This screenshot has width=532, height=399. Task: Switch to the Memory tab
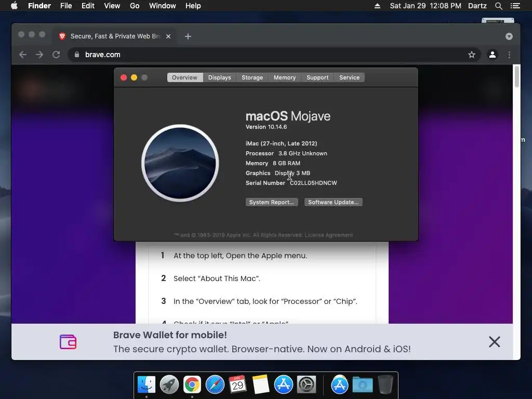point(285,78)
